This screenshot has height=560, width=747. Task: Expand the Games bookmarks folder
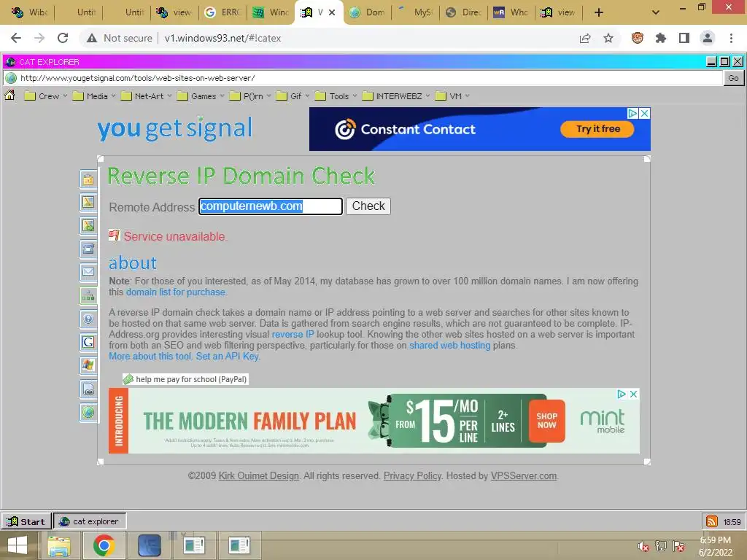201,96
